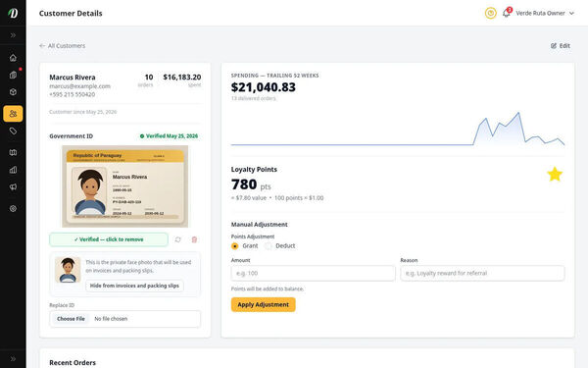Open the Government ID card image
588x368 pixels.
pos(124,186)
